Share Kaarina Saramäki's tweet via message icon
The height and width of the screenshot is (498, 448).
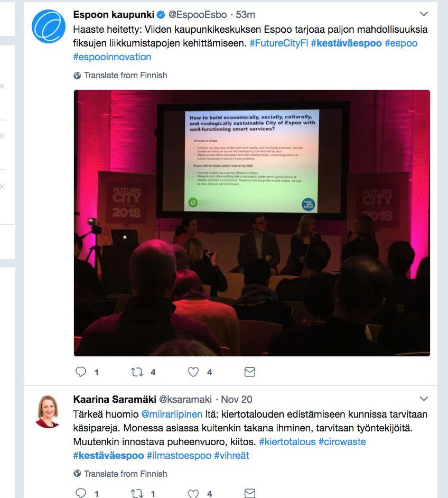click(250, 493)
